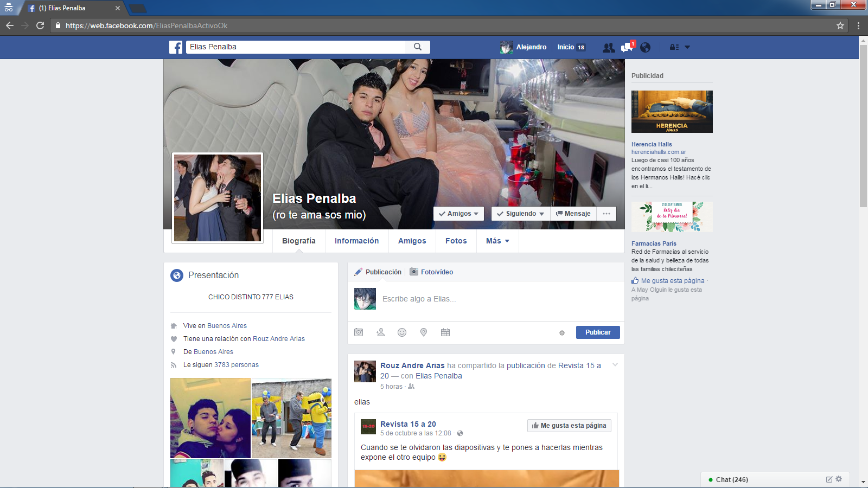Click the Facebook logo icon
Screen dimensions: 868x488
point(176,47)
